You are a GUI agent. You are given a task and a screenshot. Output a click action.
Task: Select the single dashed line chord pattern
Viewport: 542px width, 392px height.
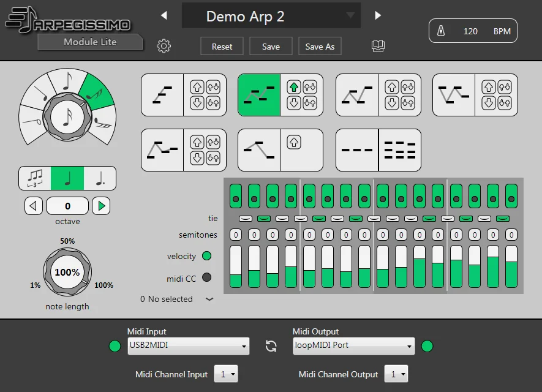(x=357, y=150)
